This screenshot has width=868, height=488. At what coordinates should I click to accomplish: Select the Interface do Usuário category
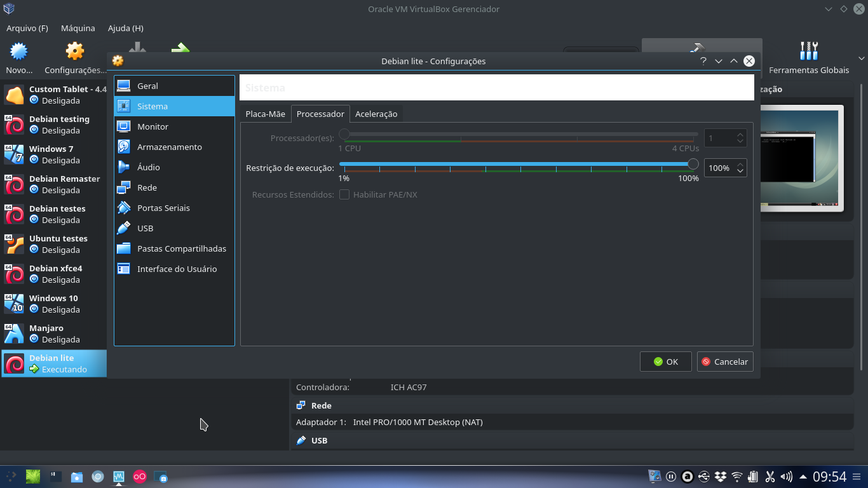pyautogui.click(x=175, y=269)
